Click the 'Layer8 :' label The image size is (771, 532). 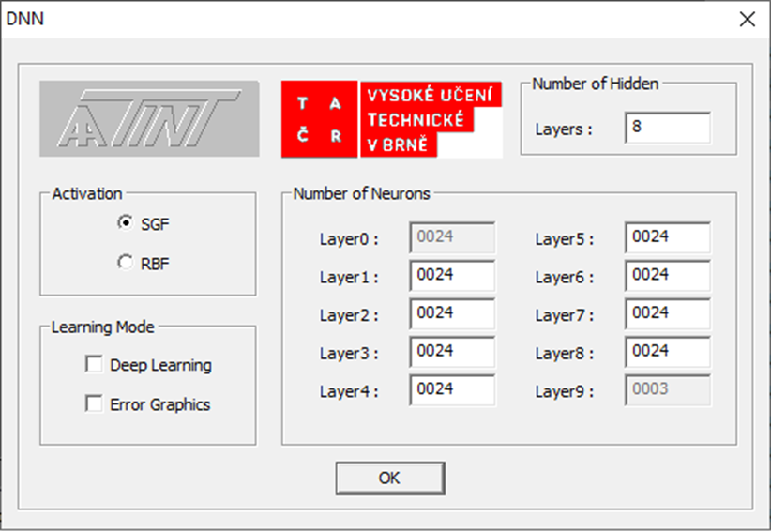pyautogui.click(x=565, y=354)
